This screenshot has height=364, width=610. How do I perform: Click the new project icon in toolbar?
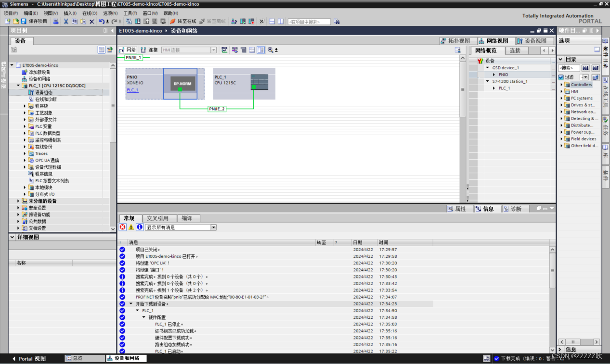(7, 22)
